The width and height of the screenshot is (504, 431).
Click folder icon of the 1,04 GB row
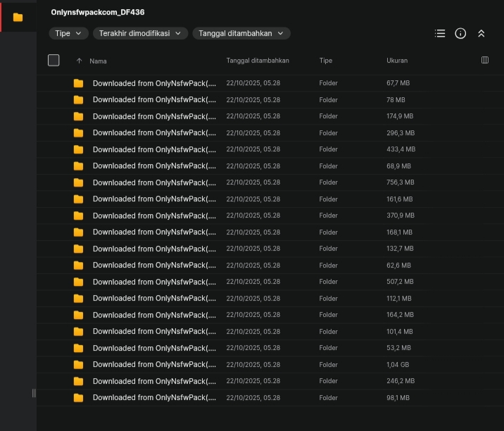78,365
